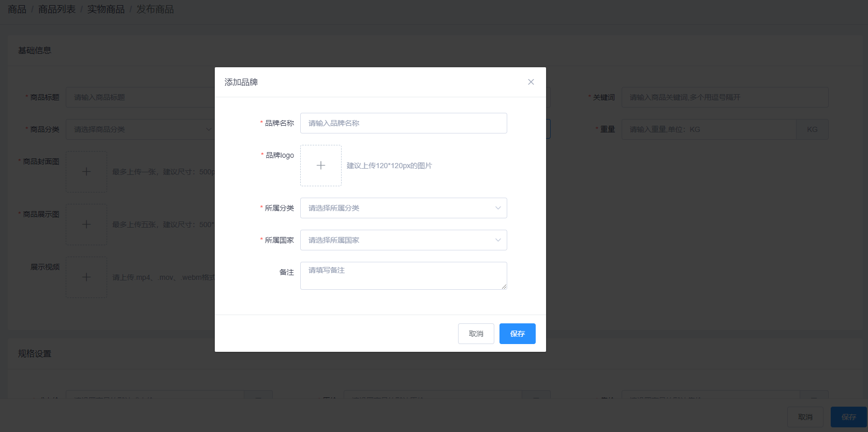Click the 品牌logo upload plus icon
This screenshot has height=432, width=868.
pyautogui.click(x=321, y=166)
